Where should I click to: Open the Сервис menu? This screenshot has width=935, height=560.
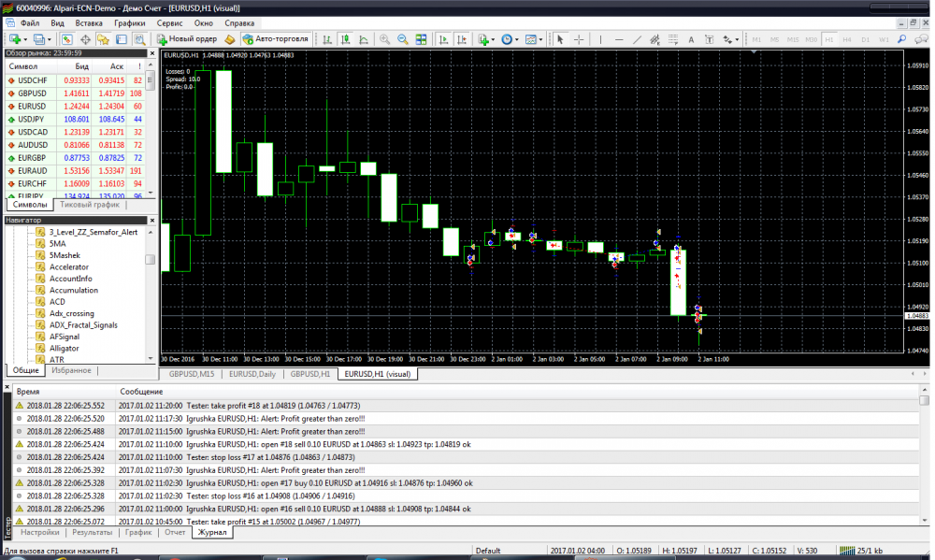[169, 23]
